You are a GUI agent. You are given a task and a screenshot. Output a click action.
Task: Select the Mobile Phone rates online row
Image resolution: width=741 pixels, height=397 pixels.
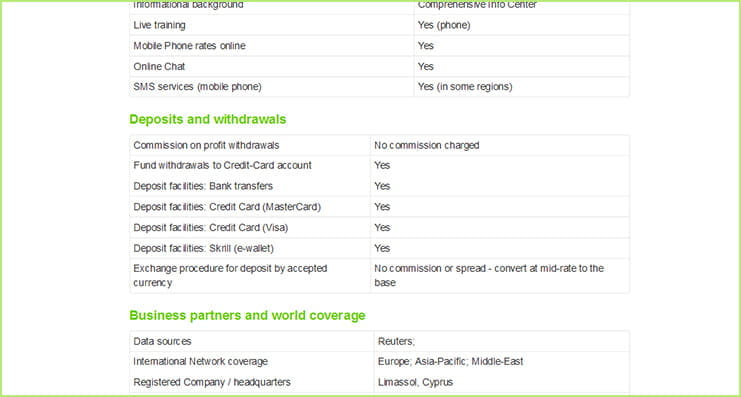pos(379,46)
